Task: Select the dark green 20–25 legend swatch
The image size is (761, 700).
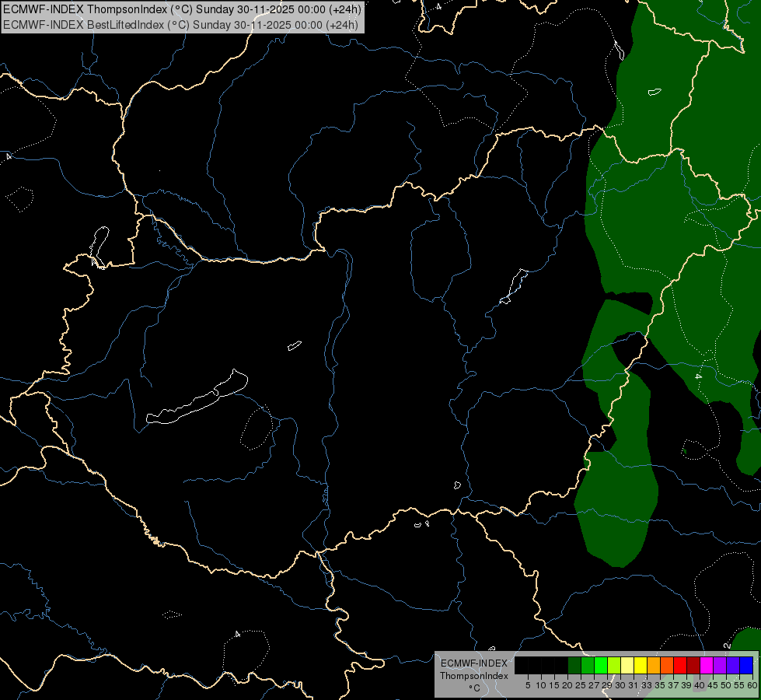Action: pyautogui.click(x=574, y=665)
